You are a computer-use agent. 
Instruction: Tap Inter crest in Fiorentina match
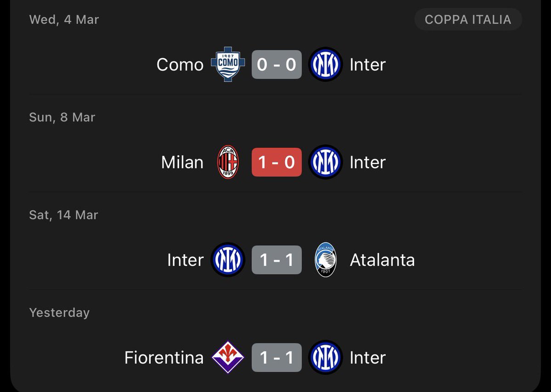point(326,357)
